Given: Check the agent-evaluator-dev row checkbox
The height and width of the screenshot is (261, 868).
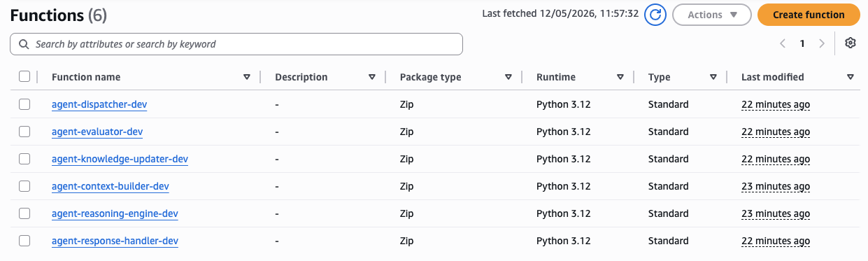Looking at the screenshot, I should pyautogui.click(x=24, y=132).
